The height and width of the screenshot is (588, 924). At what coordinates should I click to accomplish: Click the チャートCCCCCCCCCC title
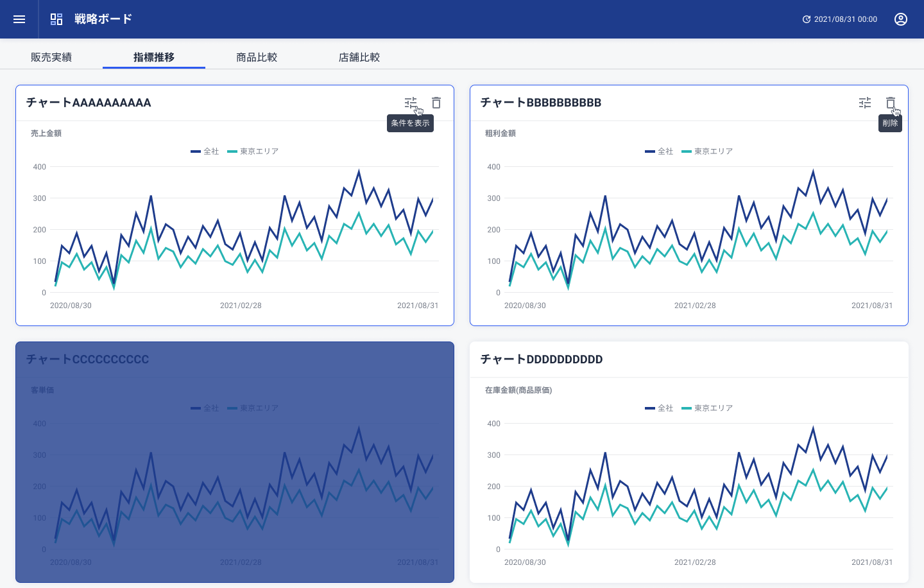pyautogui.click(x=87, y=359)
